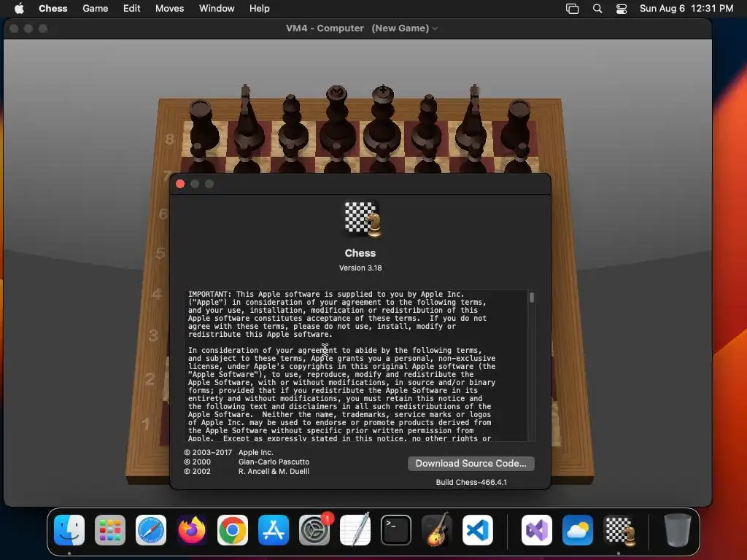Screen dimensions: 747x560
Task: Open the Moves menu
Action: [x=169, y=8]
